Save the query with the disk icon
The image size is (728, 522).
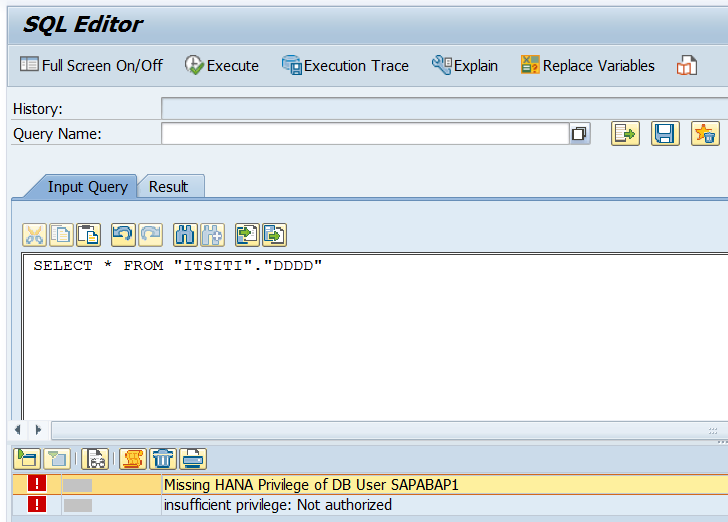tap(665, 134)
